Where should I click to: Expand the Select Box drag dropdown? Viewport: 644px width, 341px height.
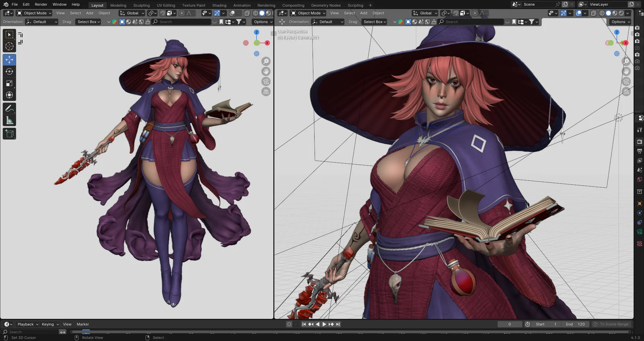coord(89,22)
